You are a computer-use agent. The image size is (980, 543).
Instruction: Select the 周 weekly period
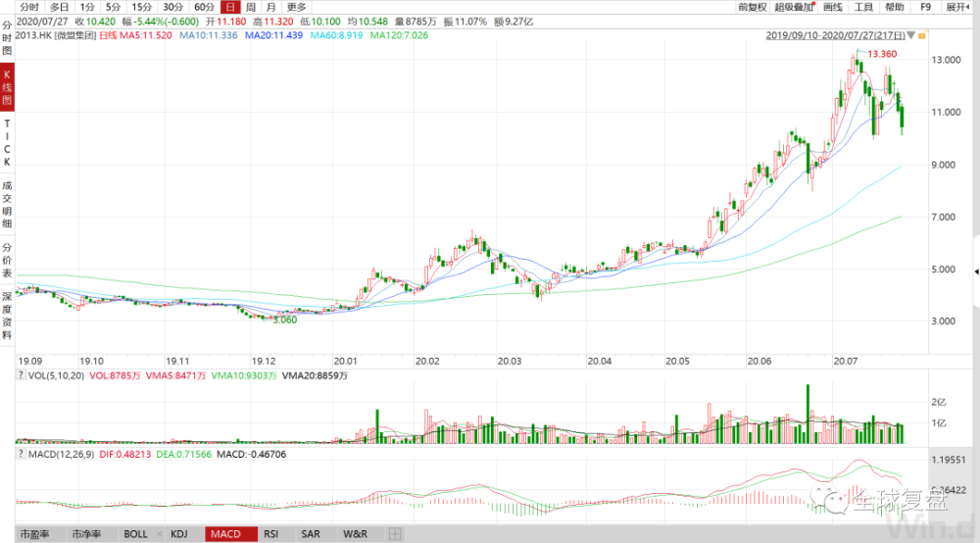(251, 7)
